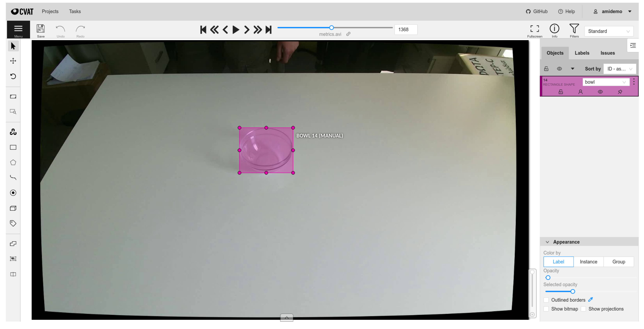Click the frame number input field
This screenshot has width=644, height=329.
click(406, 29)
